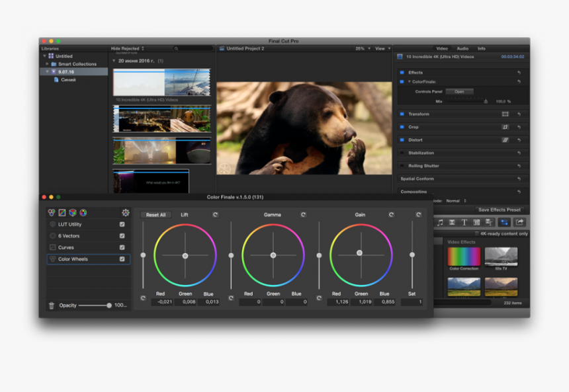Open the Blend Mode Normal dropdown
Screen dimensions: 569x392
[456, 201]
